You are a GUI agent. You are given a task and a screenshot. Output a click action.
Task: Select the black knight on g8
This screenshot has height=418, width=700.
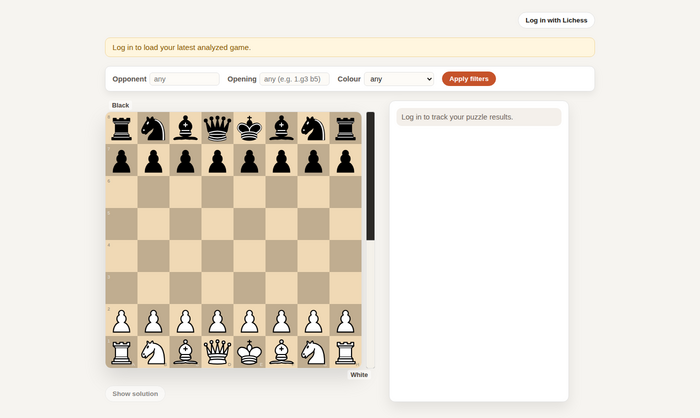click(x=313, y=128)
